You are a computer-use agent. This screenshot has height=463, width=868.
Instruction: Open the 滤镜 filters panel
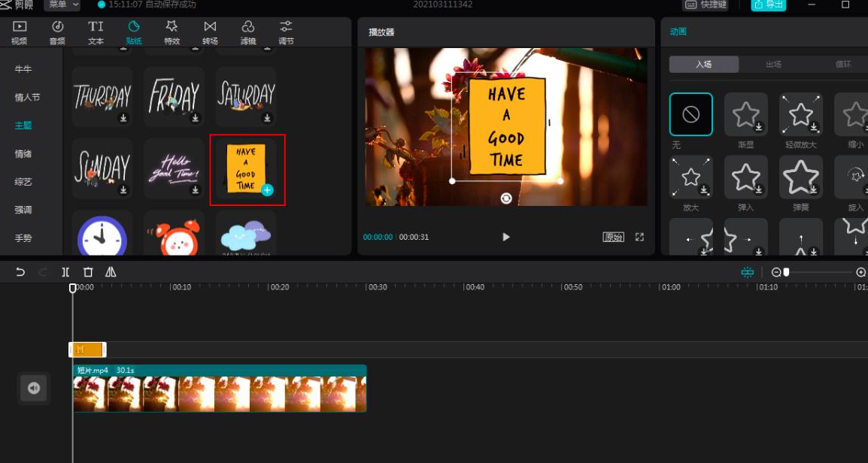click(248, 33)
